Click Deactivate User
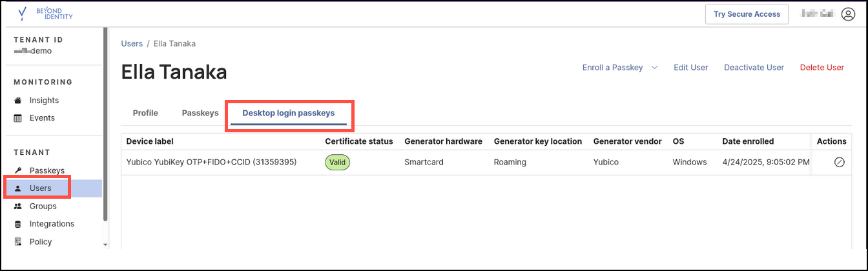This screenshot has width=868, height=271. pyautogui.click(x=754, y=68)
